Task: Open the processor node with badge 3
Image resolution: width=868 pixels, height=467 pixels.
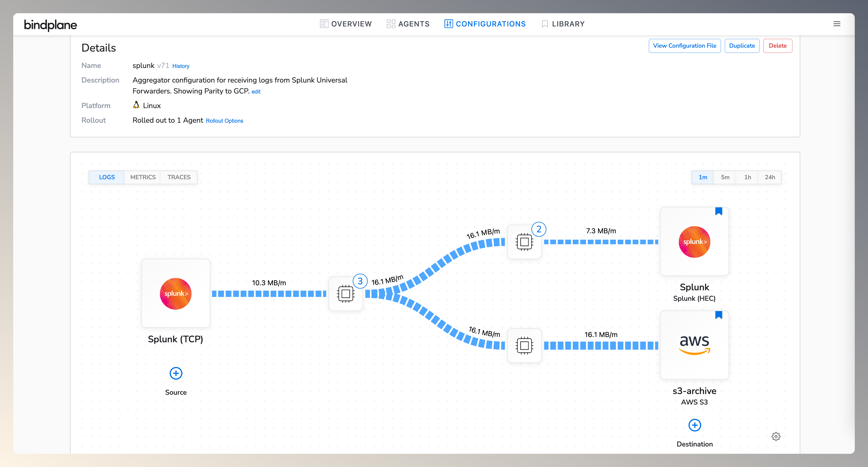Action: (x=345, y=294)
